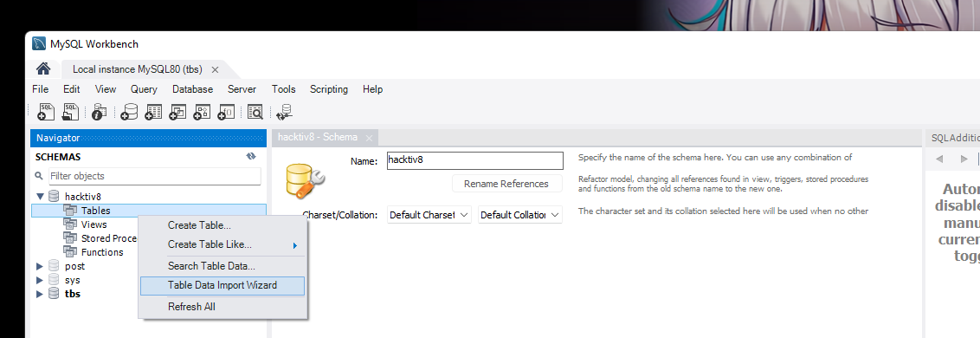This screenshot has width=980, height=338.
Task: Open the Scripting menu
Action: click(329, 89)
